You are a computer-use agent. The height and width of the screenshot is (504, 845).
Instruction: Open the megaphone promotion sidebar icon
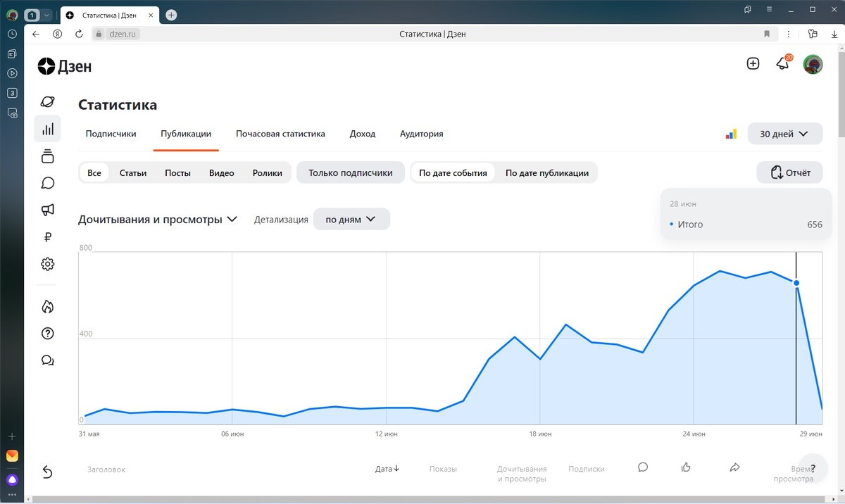47,210
